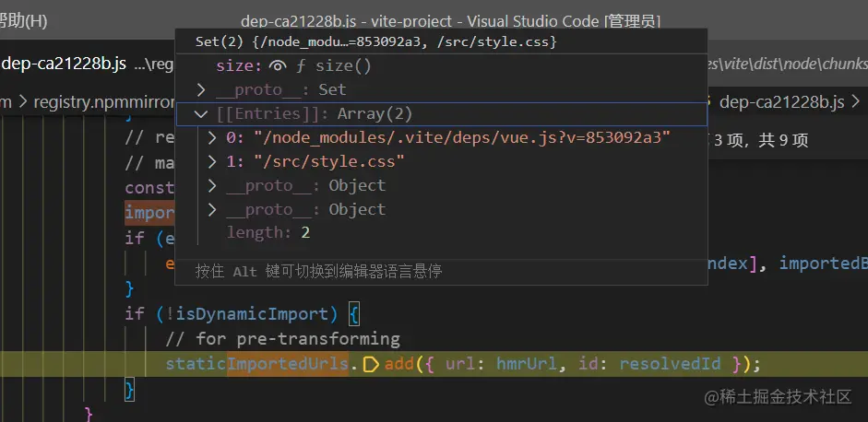The height and width of the screenshot is (422, 868).
Task: Click the resolvedId identifier in code
Action: 670,364
